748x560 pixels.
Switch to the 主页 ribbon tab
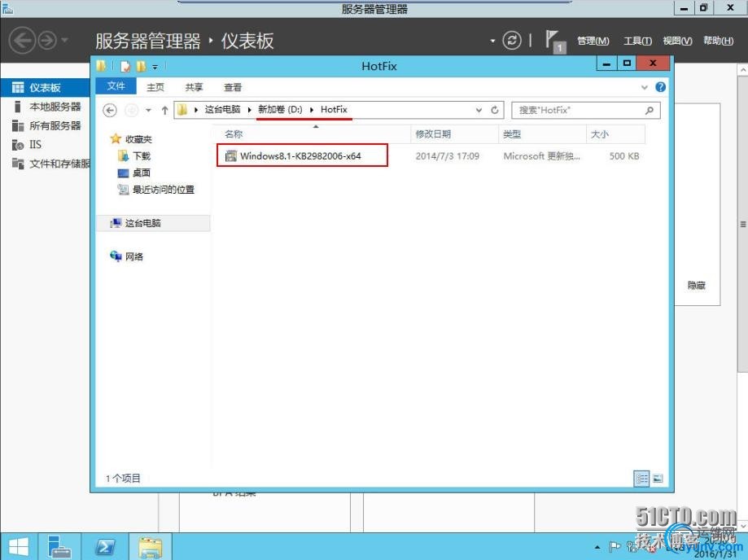(155, 87)
